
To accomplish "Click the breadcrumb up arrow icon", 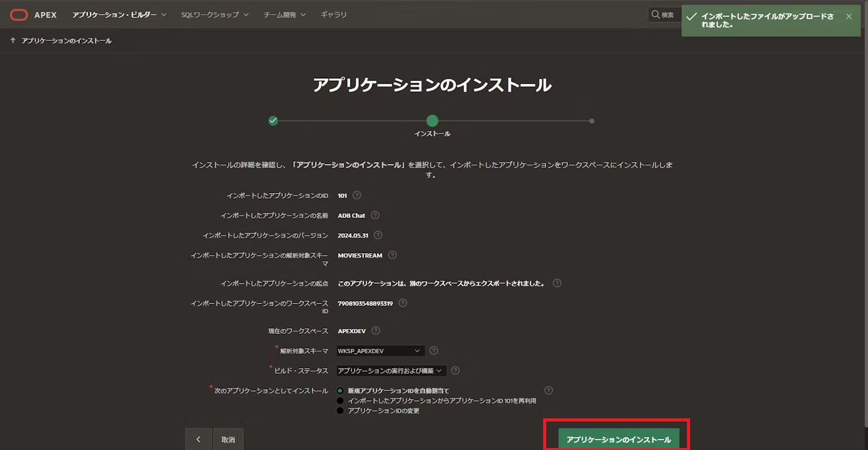I will pos(12,40).
